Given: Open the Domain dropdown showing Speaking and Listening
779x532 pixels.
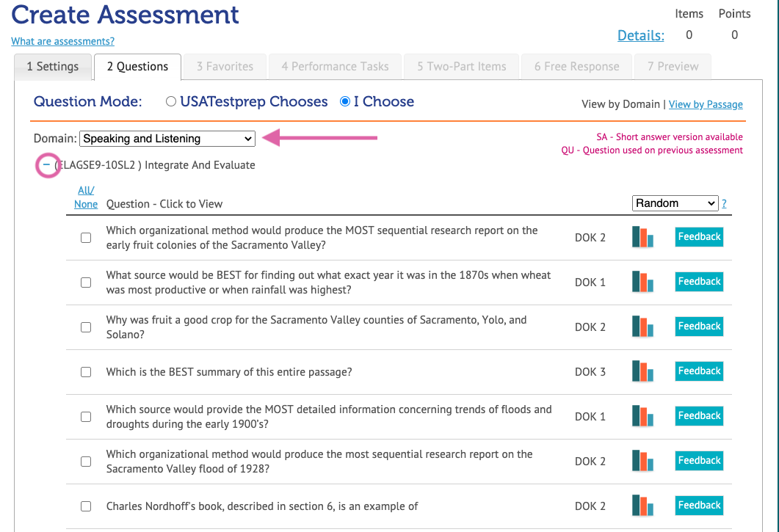Looking at the screenshot, I should point(167,139).
